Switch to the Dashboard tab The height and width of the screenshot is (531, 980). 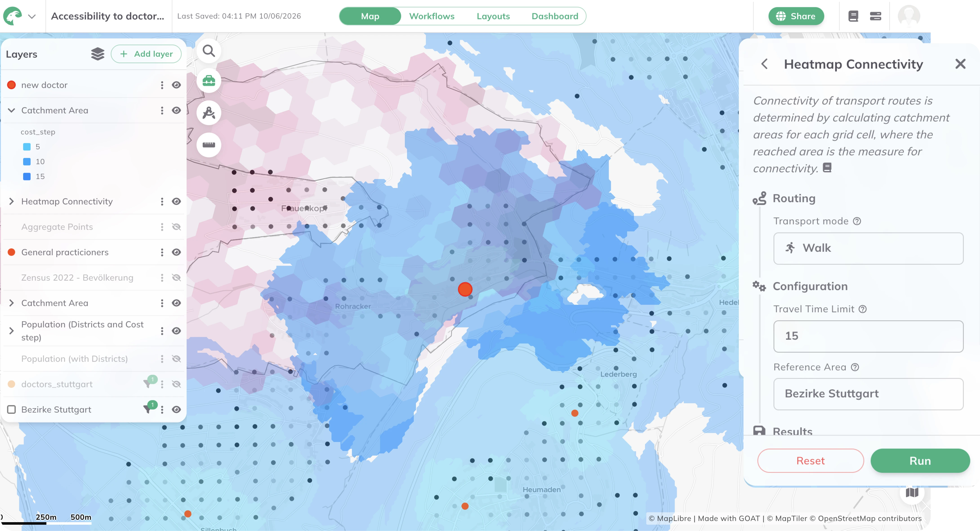(555, 16)
